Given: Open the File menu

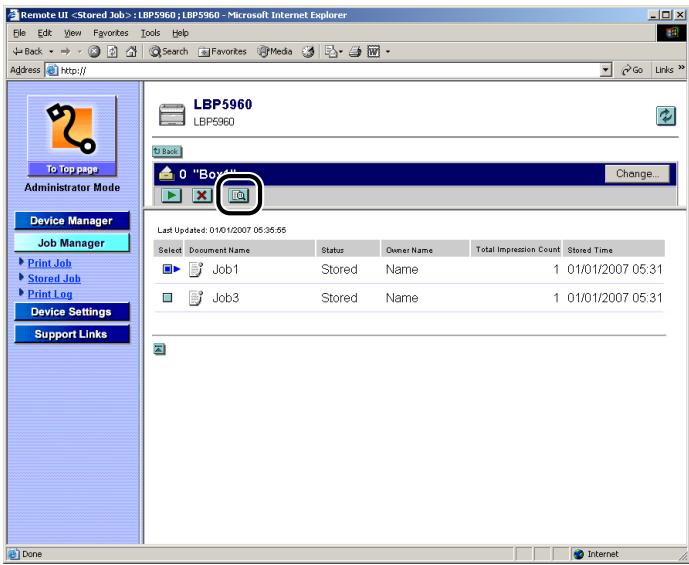Looking at the screenshot, I should (19, 33).
